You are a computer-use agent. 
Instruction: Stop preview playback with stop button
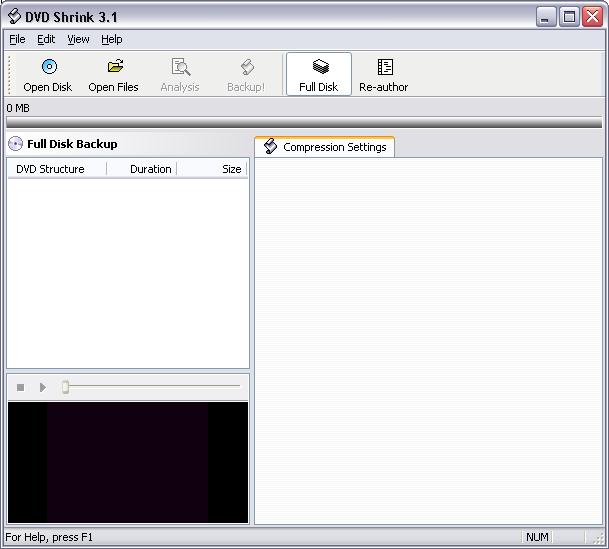pos(21,387)
